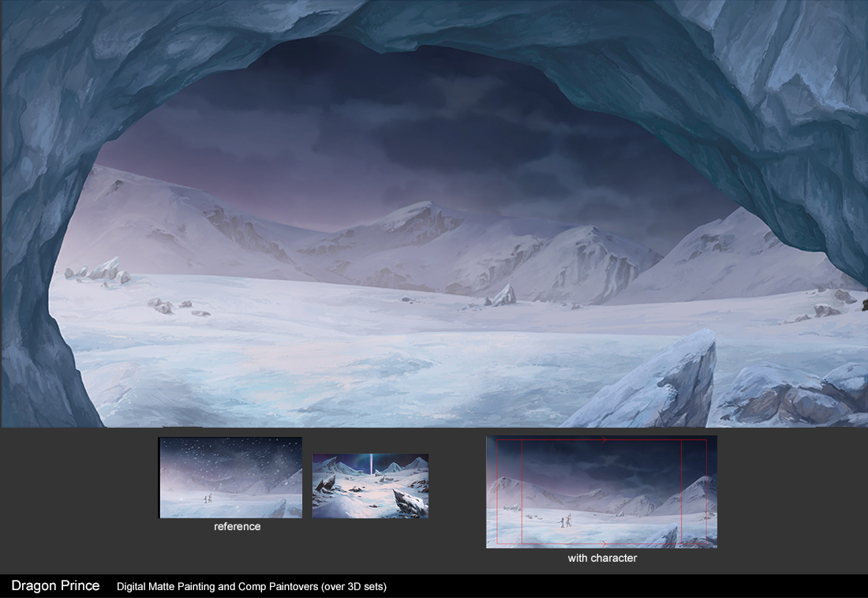Open the 'with character' framed thumbnail
868x598 pixels.
coord(602,491)
